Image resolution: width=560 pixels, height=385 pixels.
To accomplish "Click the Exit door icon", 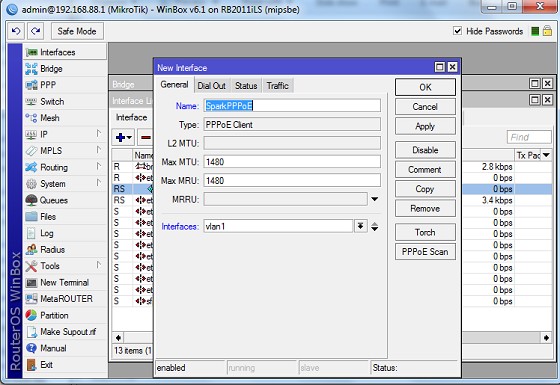I will (31, 365).
